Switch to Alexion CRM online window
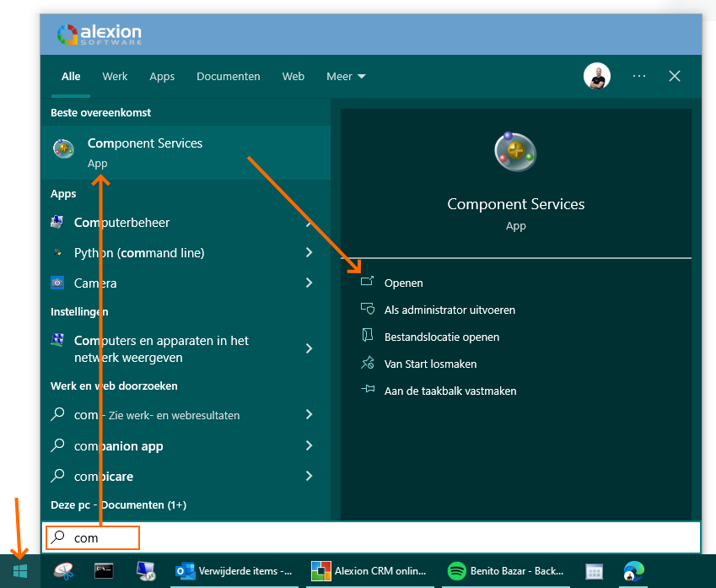The height and width of the screenshot is (588, 716). [369, 571]
